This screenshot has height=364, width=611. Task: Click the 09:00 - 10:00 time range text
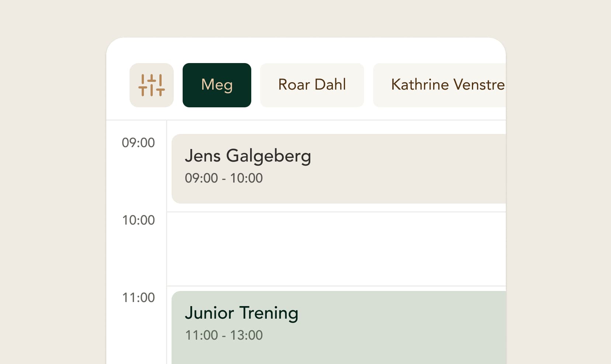click(x=224, y=178)
